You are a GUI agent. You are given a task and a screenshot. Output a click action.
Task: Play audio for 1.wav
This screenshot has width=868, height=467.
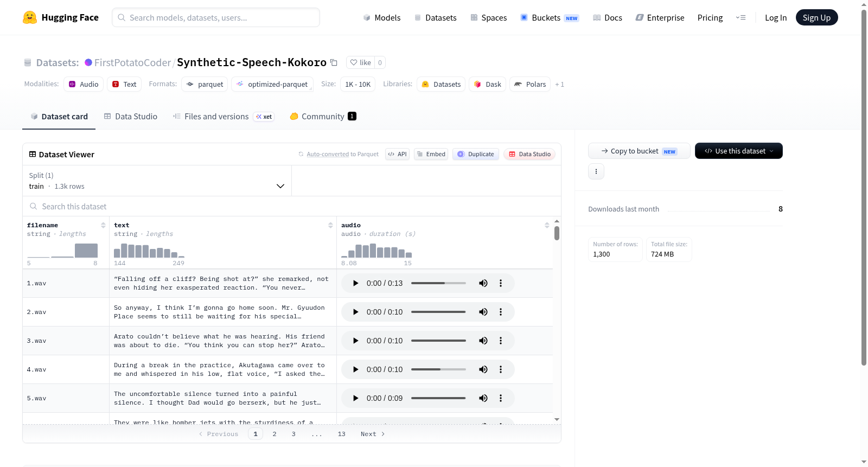(x=355, y=283)
